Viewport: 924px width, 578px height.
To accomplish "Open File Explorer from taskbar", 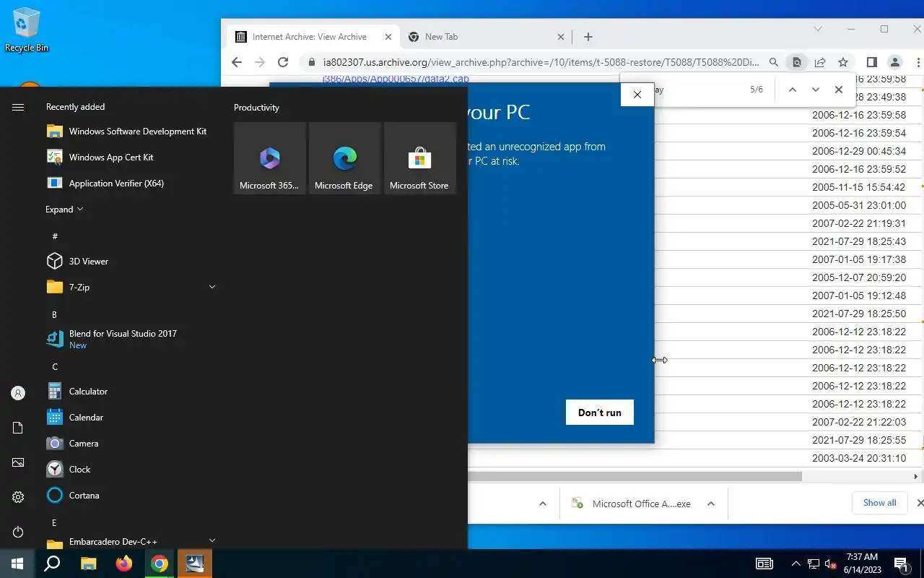I will pos(88,564).
